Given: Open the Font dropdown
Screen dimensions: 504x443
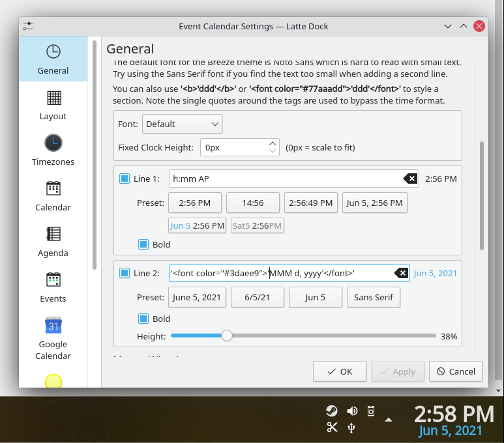Looking at the screenshot, I should (182, 124).
